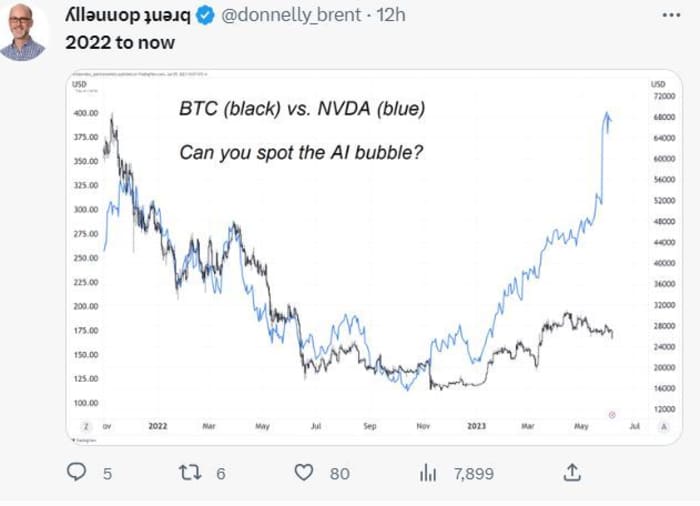Click the '2022 to now' tweet text
Screen dimensions: 700x506
tap(120, 43)
